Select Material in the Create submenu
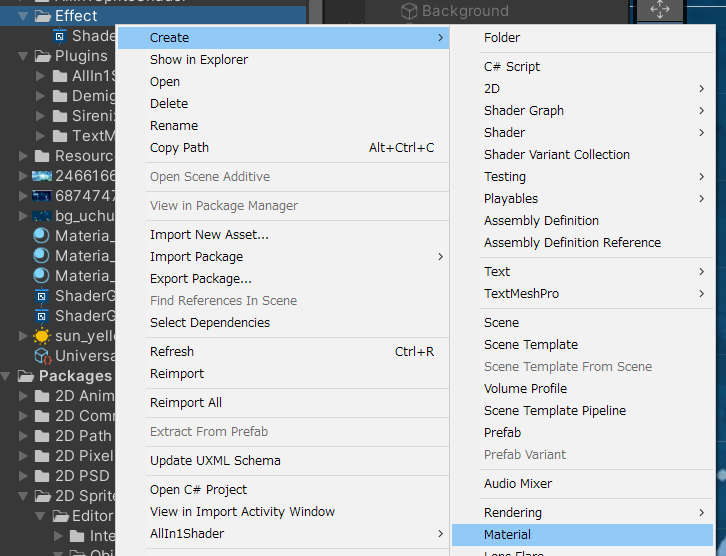This screenshot has width=726, height=556. pos(582,535)
